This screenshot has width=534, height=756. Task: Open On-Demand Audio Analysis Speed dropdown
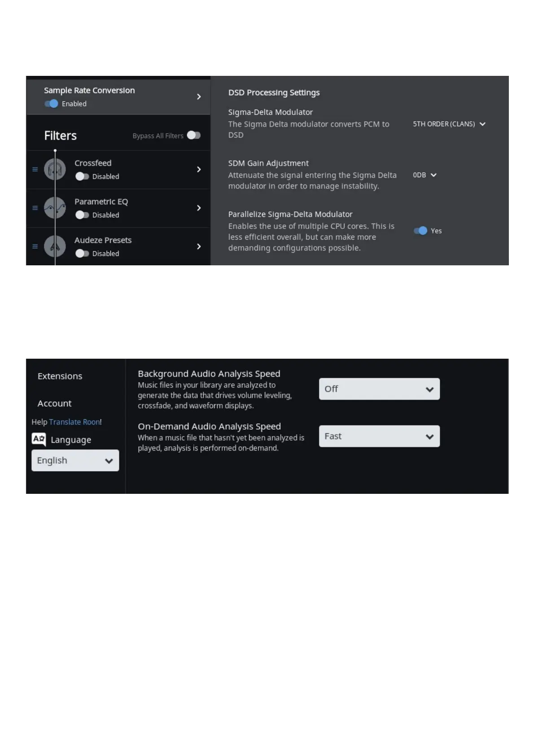379,436
